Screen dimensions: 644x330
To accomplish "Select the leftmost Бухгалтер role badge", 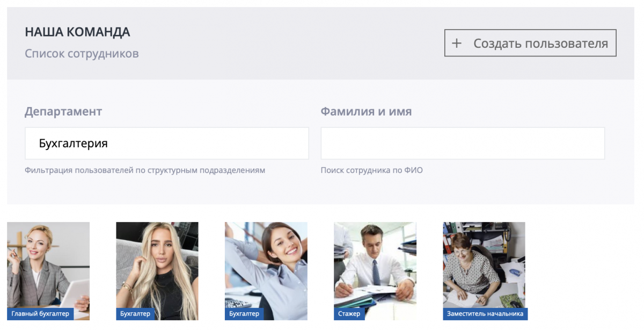I will (x=135, y=314).
